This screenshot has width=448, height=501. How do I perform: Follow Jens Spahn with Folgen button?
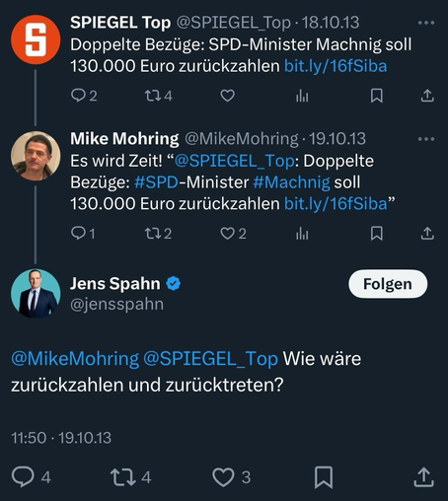tap(388, 284)
